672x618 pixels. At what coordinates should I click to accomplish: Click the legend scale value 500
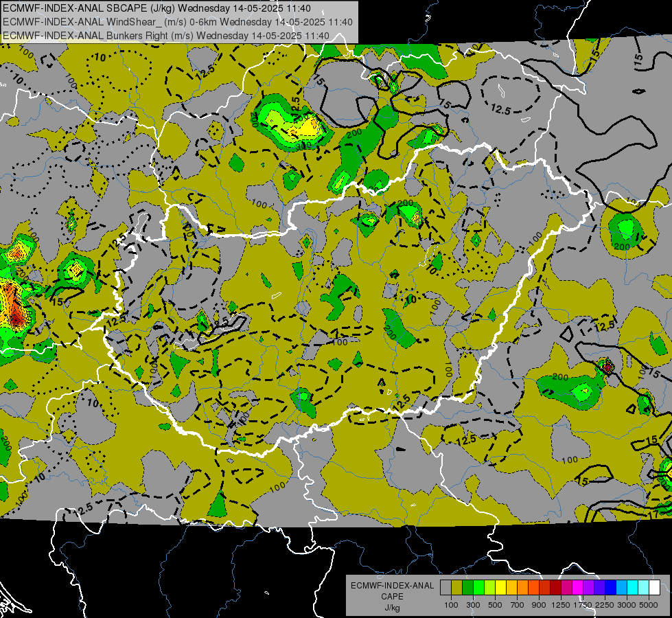[x=495, y=605]
